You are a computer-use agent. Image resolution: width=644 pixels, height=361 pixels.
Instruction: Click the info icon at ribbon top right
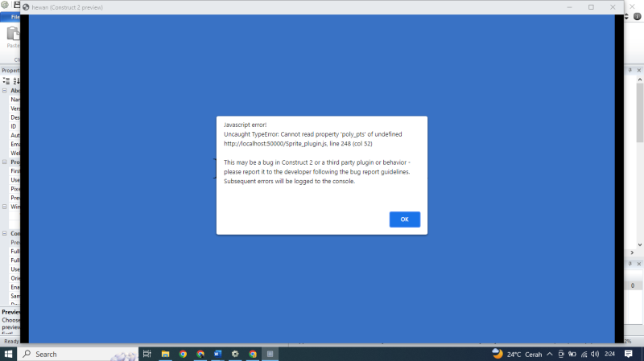coord(637,16)
